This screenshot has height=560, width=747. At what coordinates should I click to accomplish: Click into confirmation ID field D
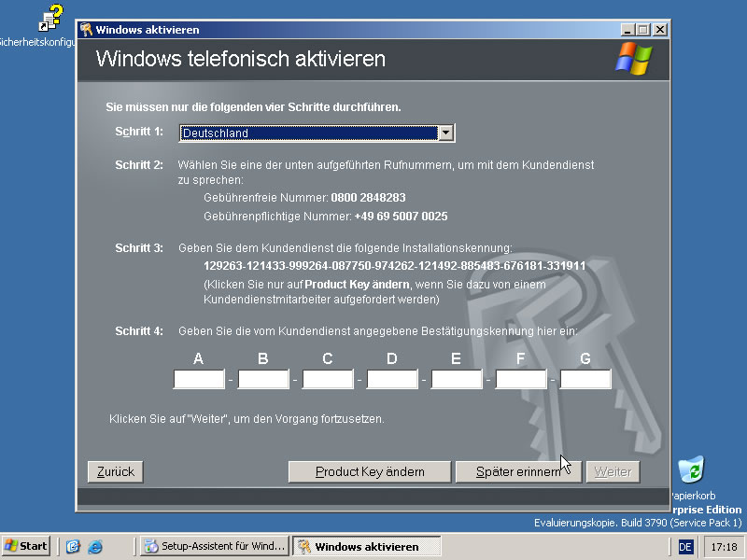pos(392,379)
